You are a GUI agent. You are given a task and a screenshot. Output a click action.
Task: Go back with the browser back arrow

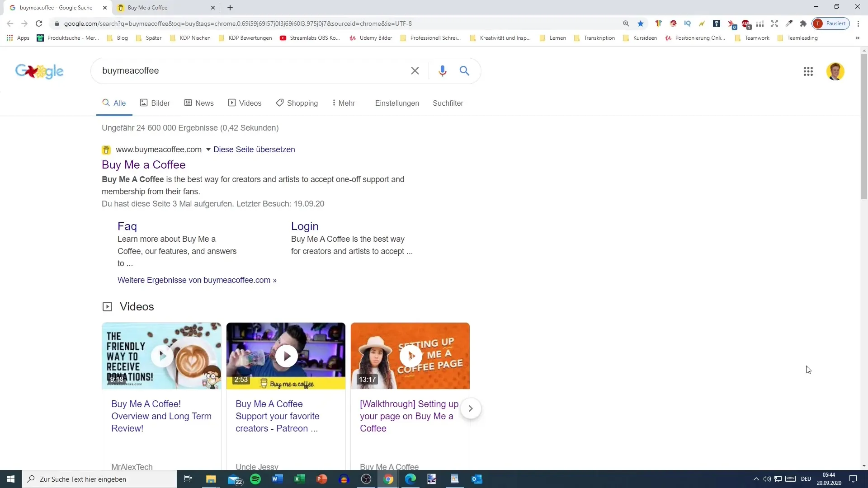click(10, 23)
